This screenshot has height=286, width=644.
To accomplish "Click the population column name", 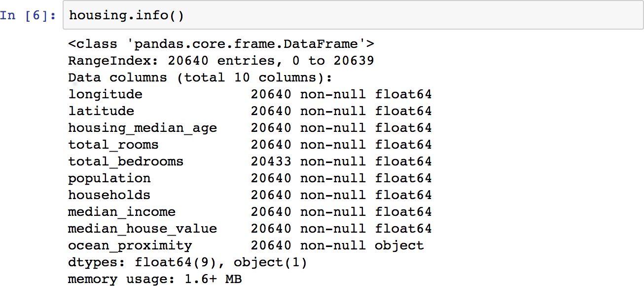I will point(109,178).
